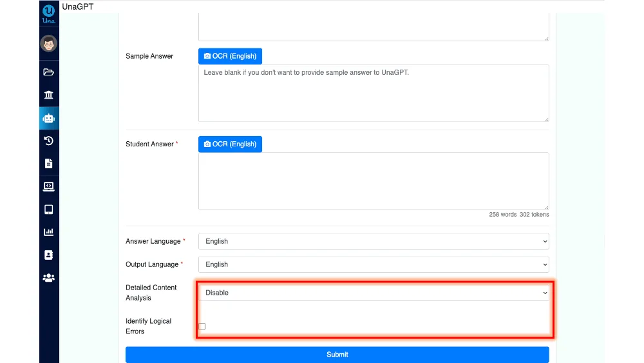The height and width of the screenshot is (363, 644).
Task: Focus the Student Answer text area
Action: coord(374,181)
